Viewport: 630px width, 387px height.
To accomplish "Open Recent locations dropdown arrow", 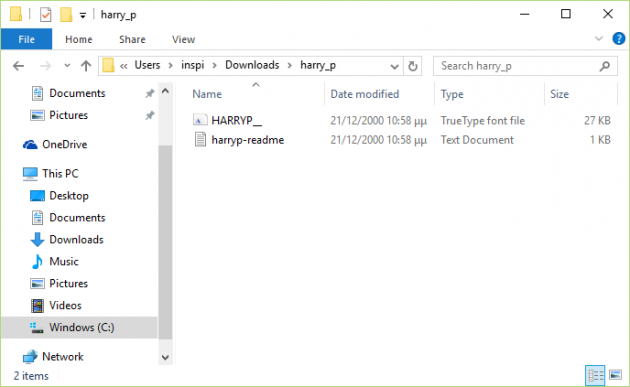I will pyautogui.click(x=67, y=66).
